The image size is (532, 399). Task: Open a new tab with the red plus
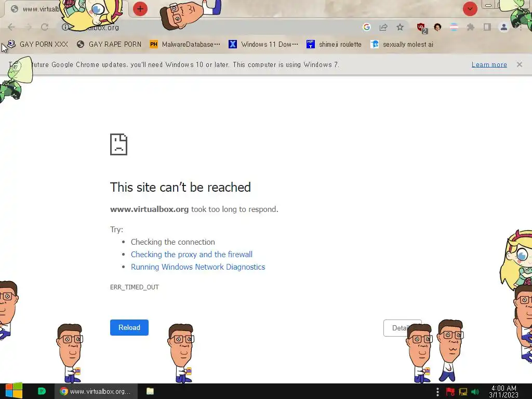click(140, 9)
